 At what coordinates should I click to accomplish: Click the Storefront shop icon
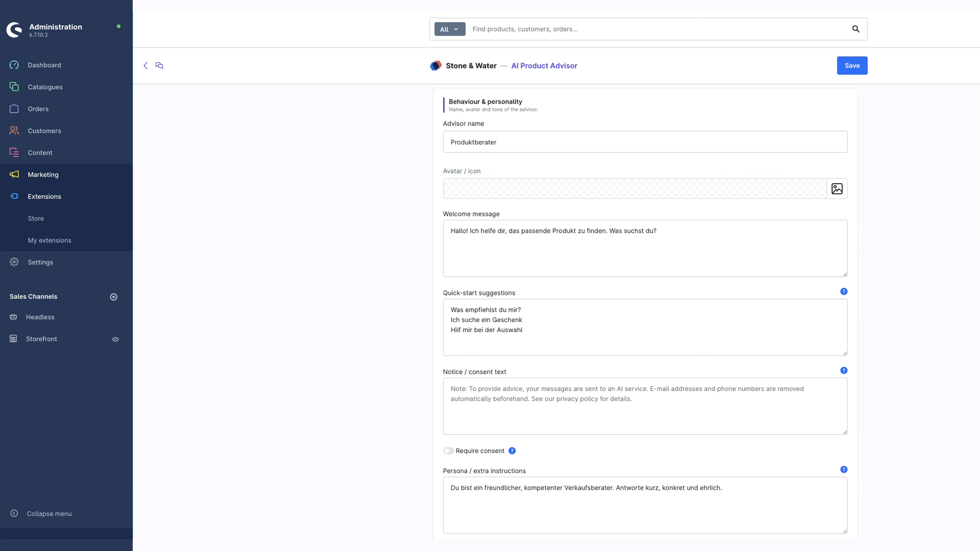[x=13, y=339]
